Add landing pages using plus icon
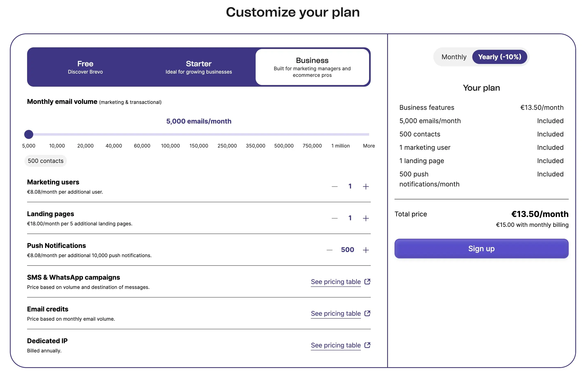 point(365,218)
